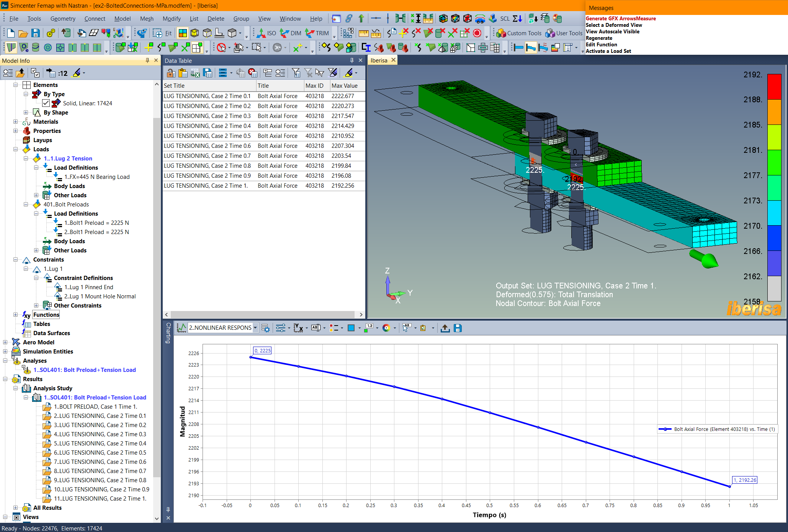Toggle Model Info checkbox list icon
788x532 pixels.
coord(35,73)
